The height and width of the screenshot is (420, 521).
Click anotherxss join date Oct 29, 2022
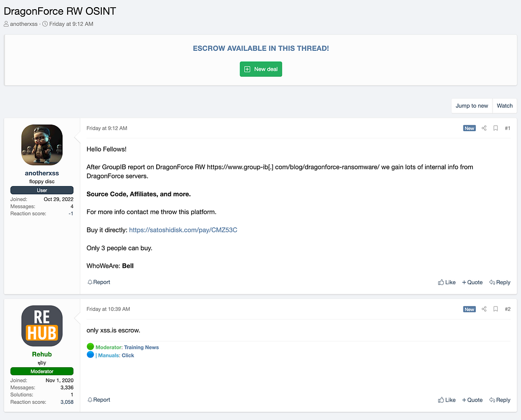[59, 199]
